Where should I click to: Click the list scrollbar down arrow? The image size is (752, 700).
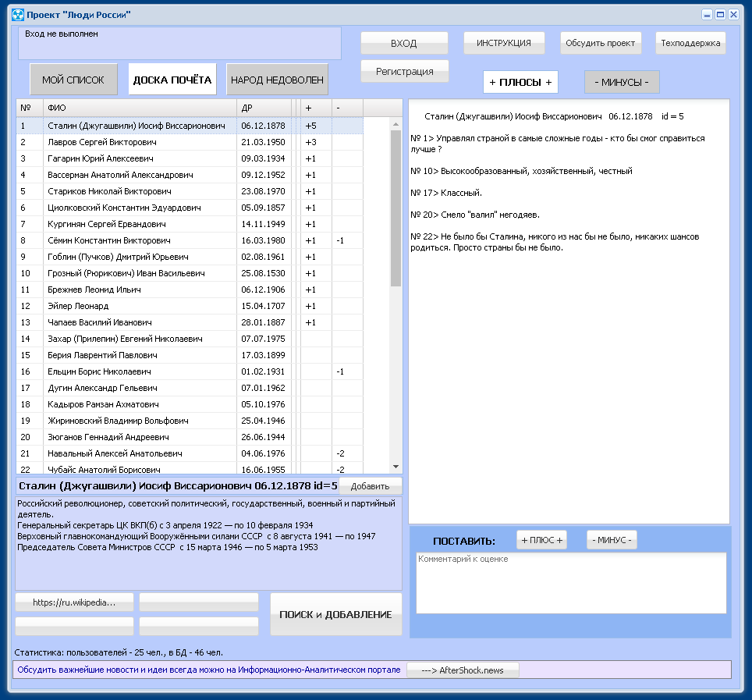click(396, 466)
